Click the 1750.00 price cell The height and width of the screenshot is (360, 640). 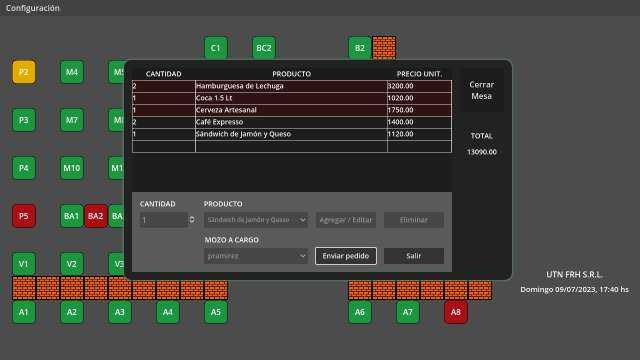pos(419,110)
